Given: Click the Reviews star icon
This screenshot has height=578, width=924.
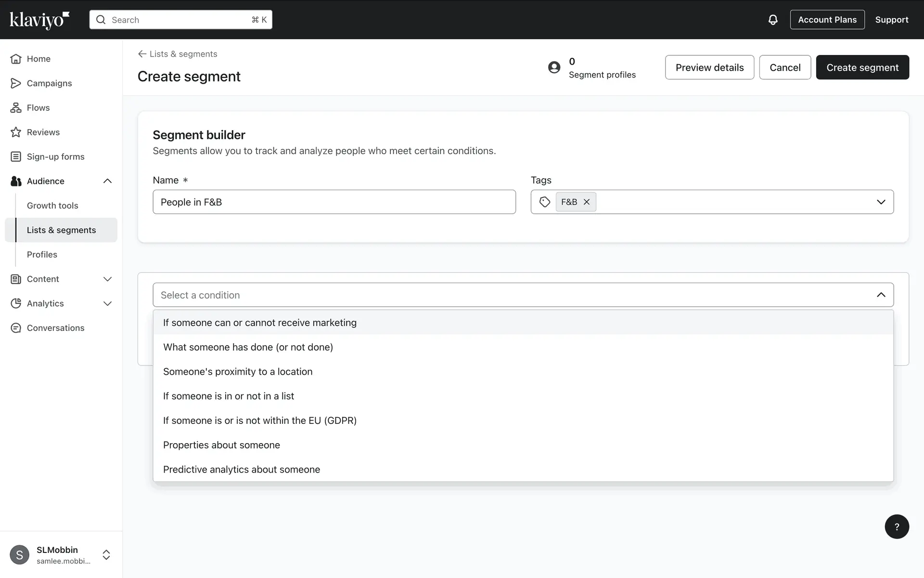Looking at the screenshot, I should [x=16, y=132].
